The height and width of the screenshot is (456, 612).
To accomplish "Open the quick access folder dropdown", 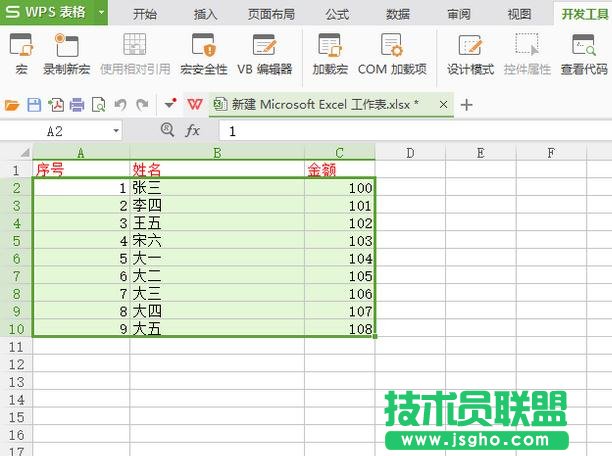I will click(12, 104).
